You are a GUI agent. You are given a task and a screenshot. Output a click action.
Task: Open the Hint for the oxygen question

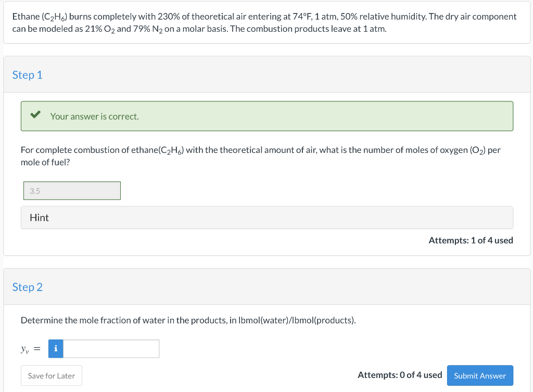pyautogui.click(x=39, y=217)
